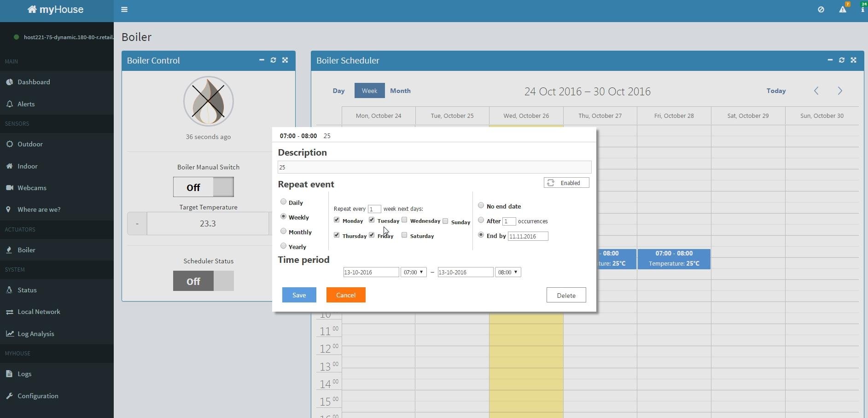Click Today in the Boiler Scheduler
Image resolution: width=868 pixels, height=418 pixels.
[x=775, y=90]
